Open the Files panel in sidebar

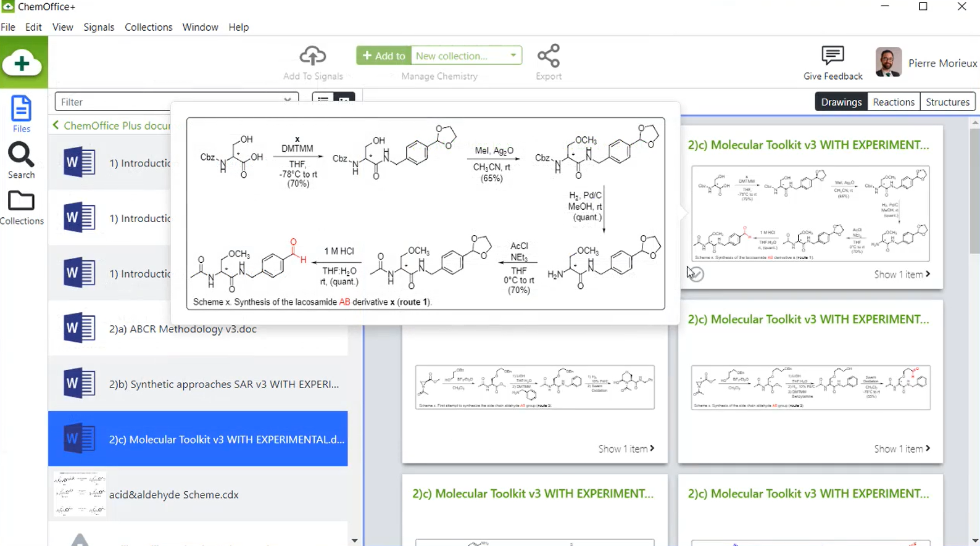[21, 114]
